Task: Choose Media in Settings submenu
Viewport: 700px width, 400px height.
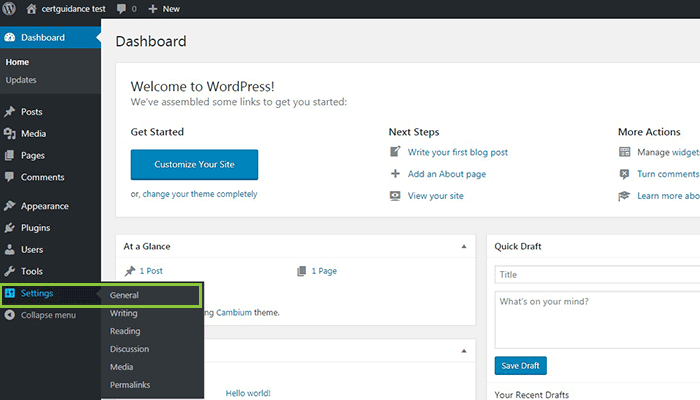Action: coord(121,367)
